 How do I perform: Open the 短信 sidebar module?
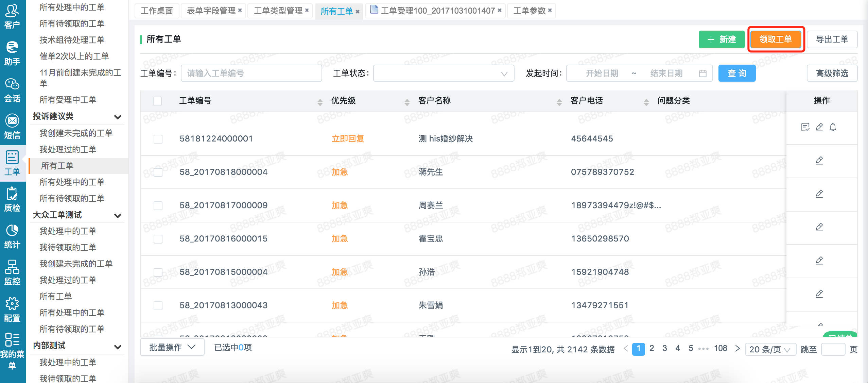click(12, 127)
